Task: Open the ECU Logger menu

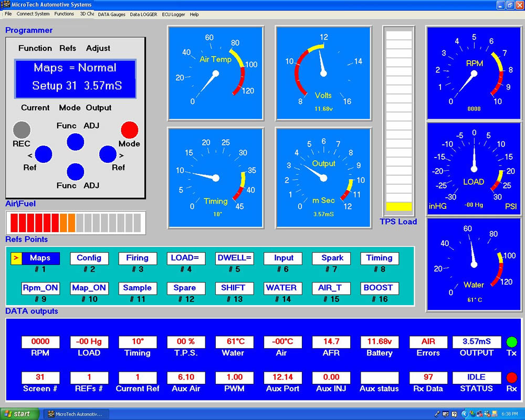Action: 173,14
